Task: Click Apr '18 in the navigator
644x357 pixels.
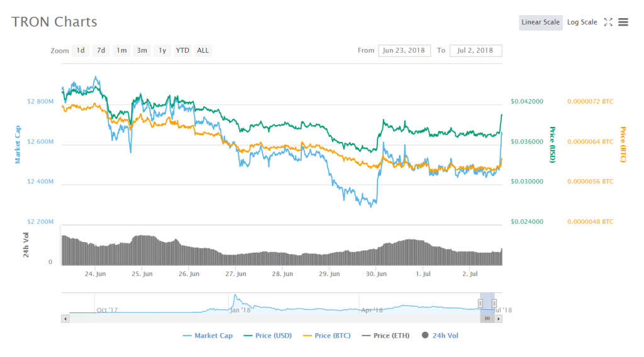Action: coord(372,310)
